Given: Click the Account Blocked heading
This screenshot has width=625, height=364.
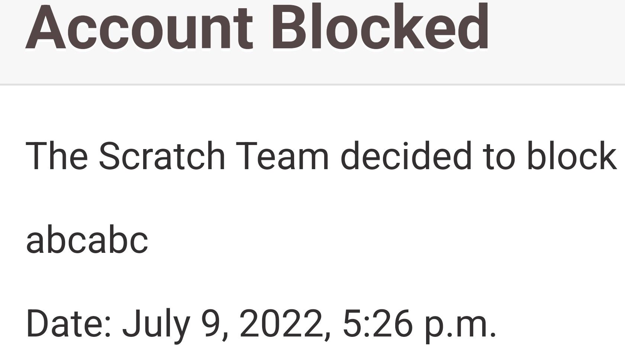Looking at the screenshot, I should coord(257,27).
